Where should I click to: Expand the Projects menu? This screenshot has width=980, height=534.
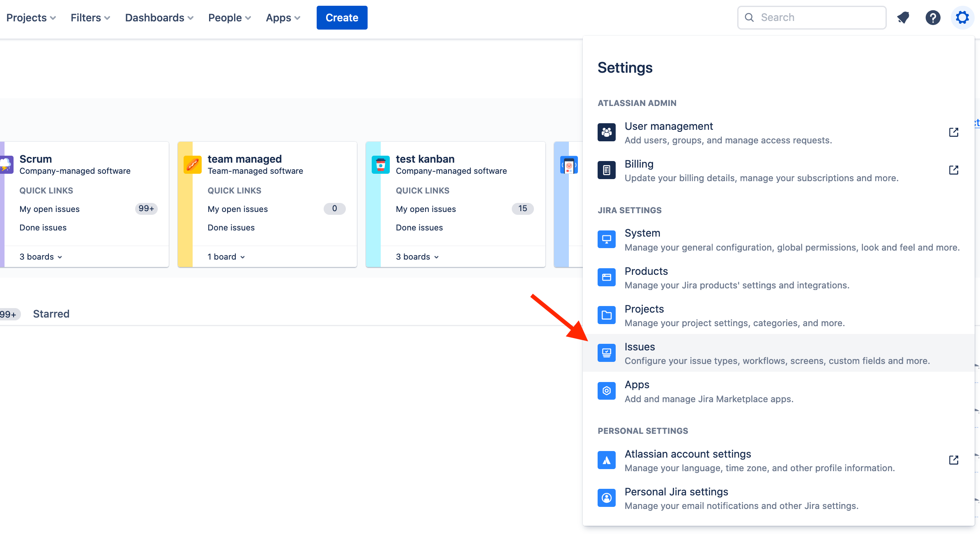31,18
